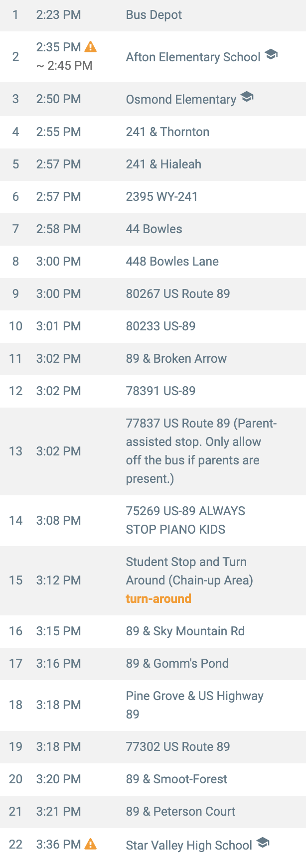306x868 pixels.
Task: Click warning triangle next to 3:36 PM
Action: pyautogui.click(x=91, y=844)
